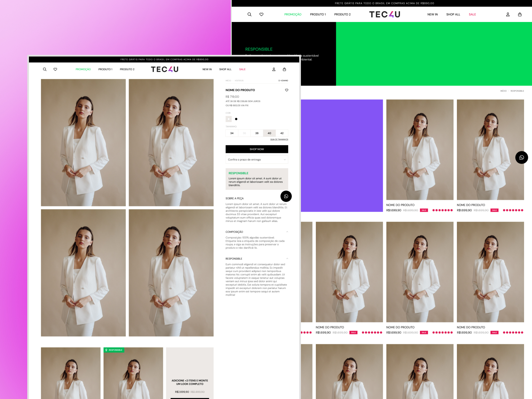Click the SALE navigation item
The width and height of the screenshot is (532, 399).
[x=242, y=69]
